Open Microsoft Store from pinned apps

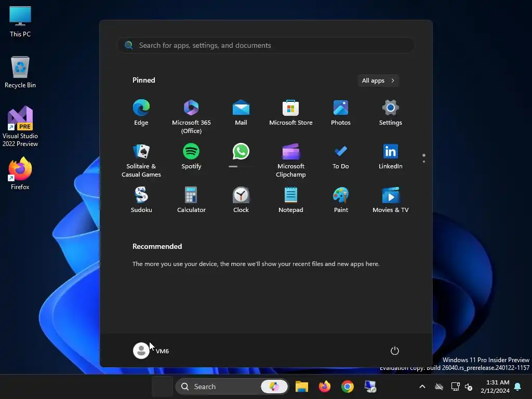tap(291, 113)
